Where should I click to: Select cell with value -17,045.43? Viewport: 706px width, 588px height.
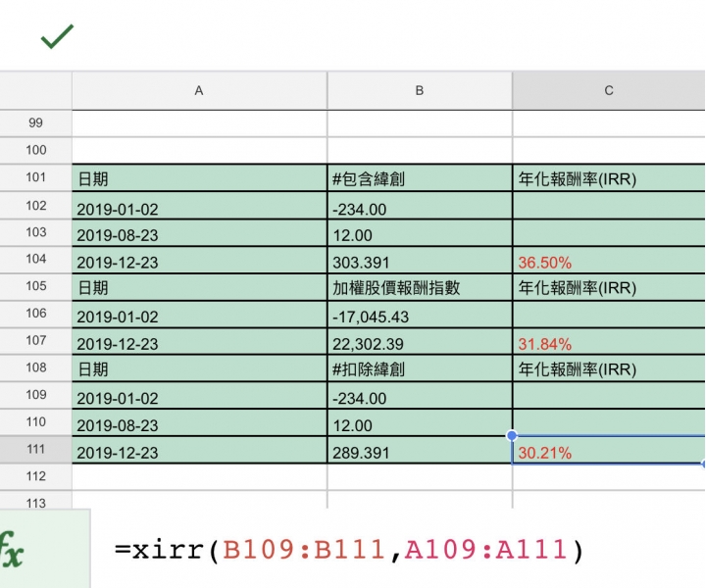click(x=420, y=314)
